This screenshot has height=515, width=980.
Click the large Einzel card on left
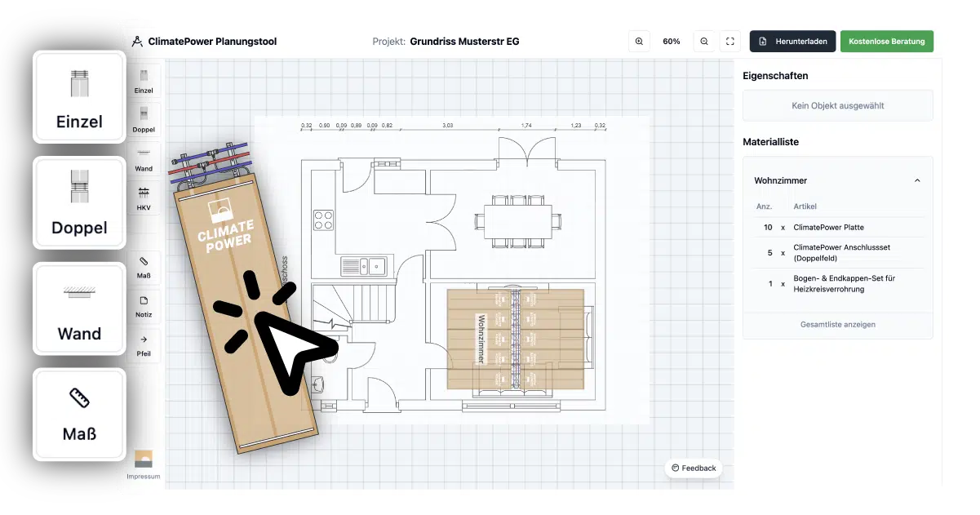tap(79, 98)
